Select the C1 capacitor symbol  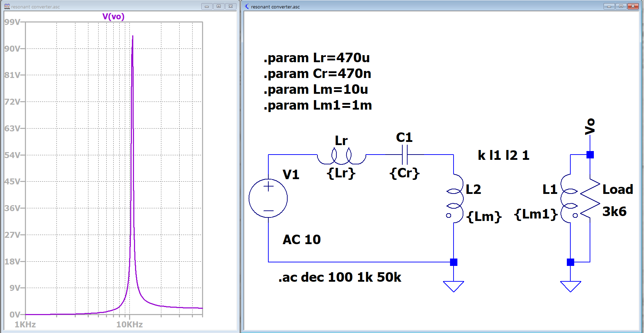(404, 155)
